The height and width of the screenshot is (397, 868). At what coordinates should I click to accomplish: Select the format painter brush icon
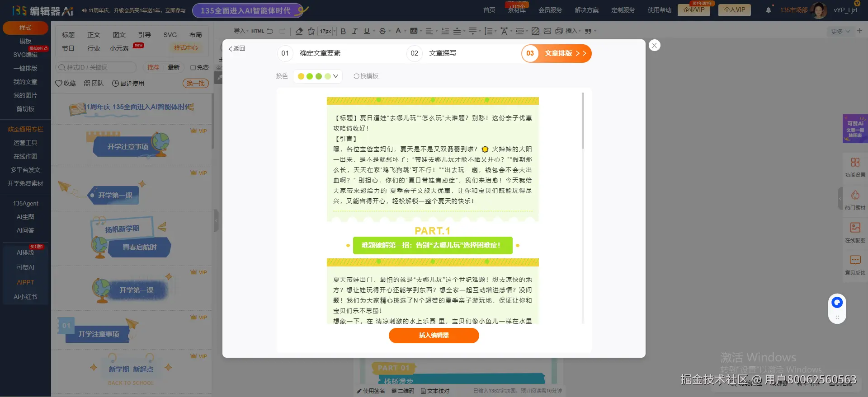pyautogui.click(x=311, y=31)
